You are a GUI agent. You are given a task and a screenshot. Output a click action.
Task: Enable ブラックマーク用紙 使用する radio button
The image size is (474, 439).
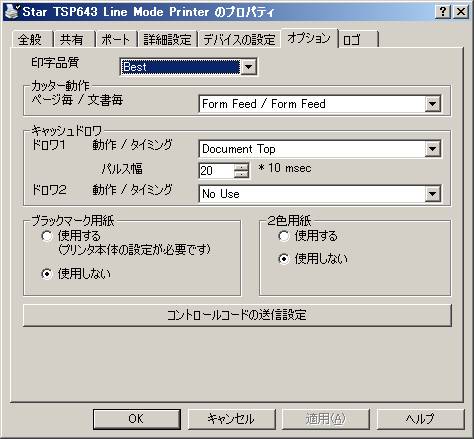tap(47, 236)
